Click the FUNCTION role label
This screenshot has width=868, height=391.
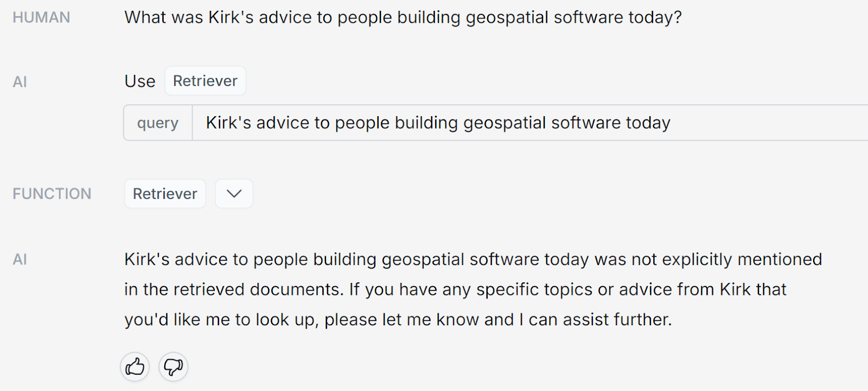(52, 194)
